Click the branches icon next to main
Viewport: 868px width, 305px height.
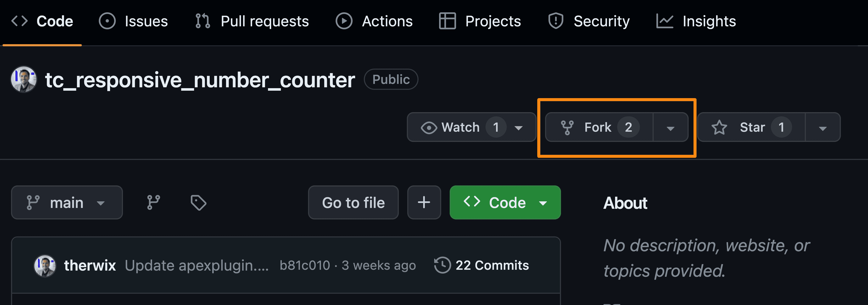click(x=153, y=202)
